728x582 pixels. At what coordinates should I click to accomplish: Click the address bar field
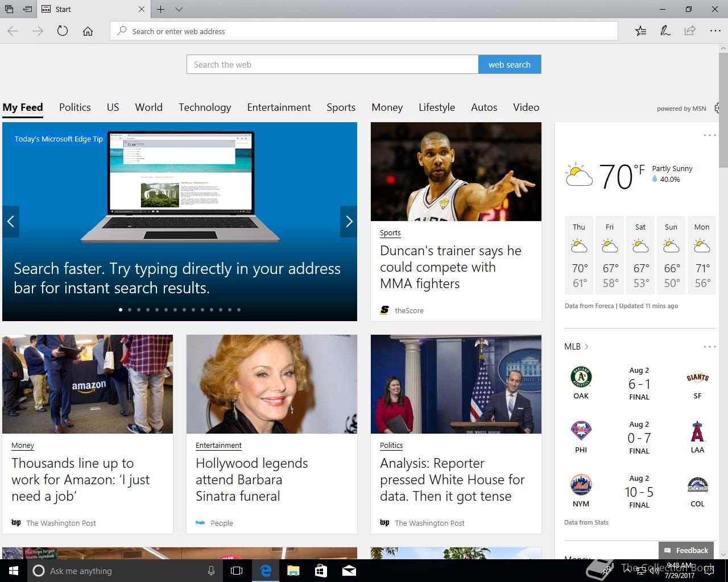pyautogui.click(x=364, y=31)
